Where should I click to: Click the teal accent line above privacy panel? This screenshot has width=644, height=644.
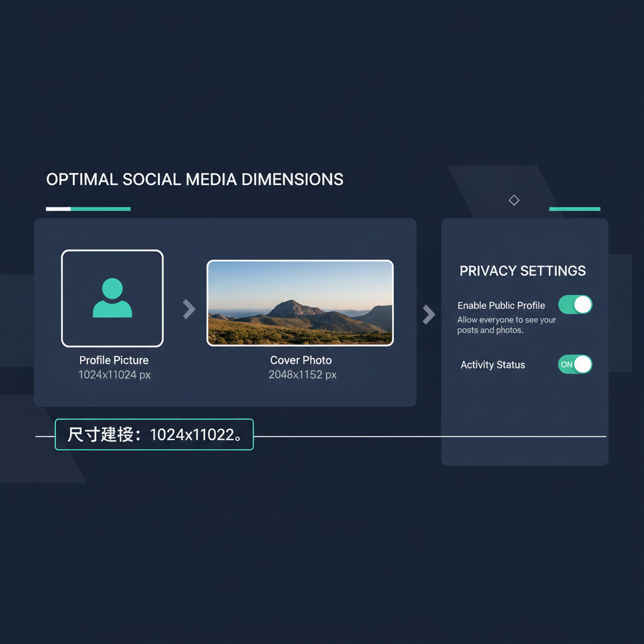click(x=574, y=209)
